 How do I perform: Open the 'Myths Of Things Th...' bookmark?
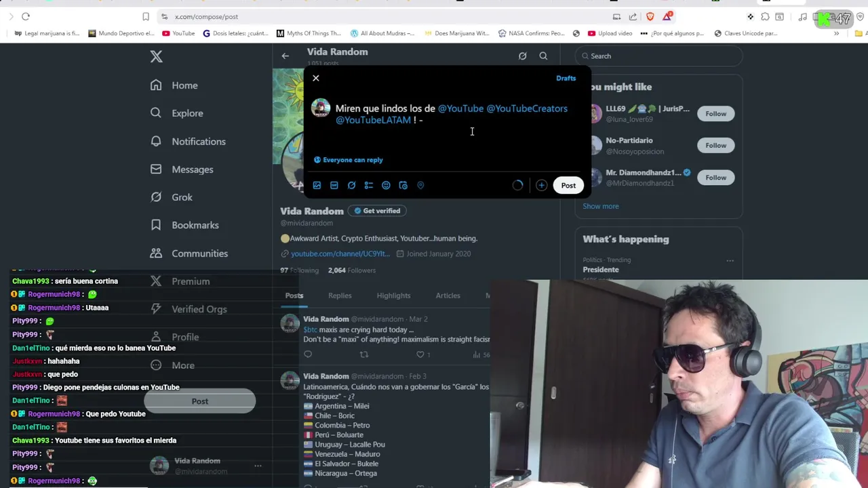pyautogui.click(x=309, y=33)
